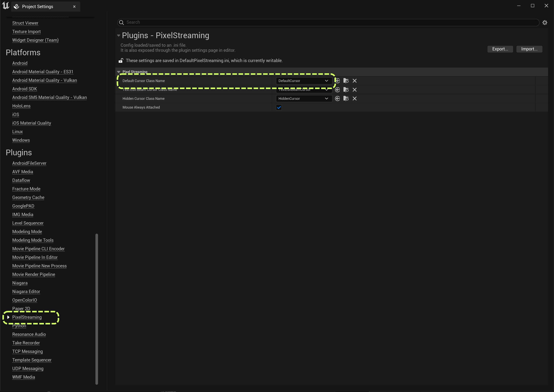
Task: Browse to Hidden Cursor asset in Content Browser
Action: click(x=346, y=98)
